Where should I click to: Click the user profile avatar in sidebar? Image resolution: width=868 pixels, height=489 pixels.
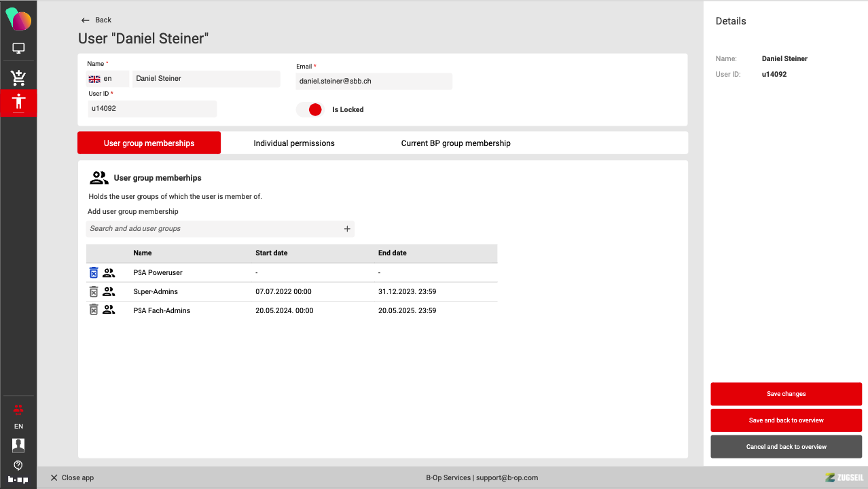coord(18,446)
